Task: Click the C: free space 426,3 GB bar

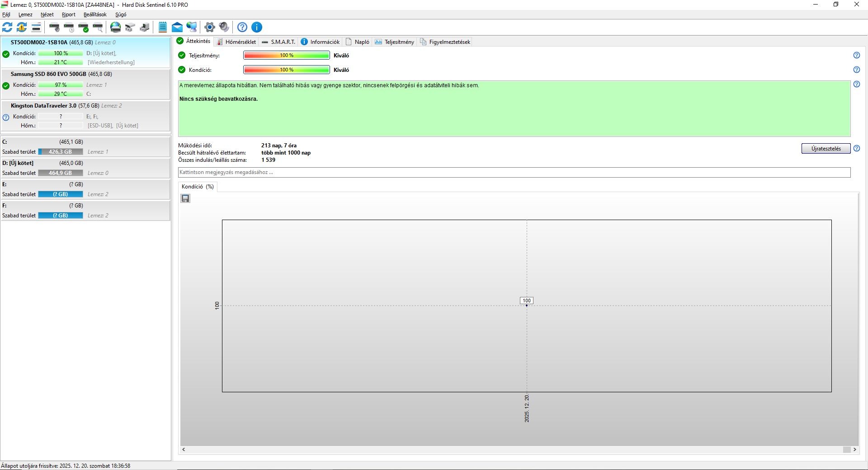Action: 61,152
